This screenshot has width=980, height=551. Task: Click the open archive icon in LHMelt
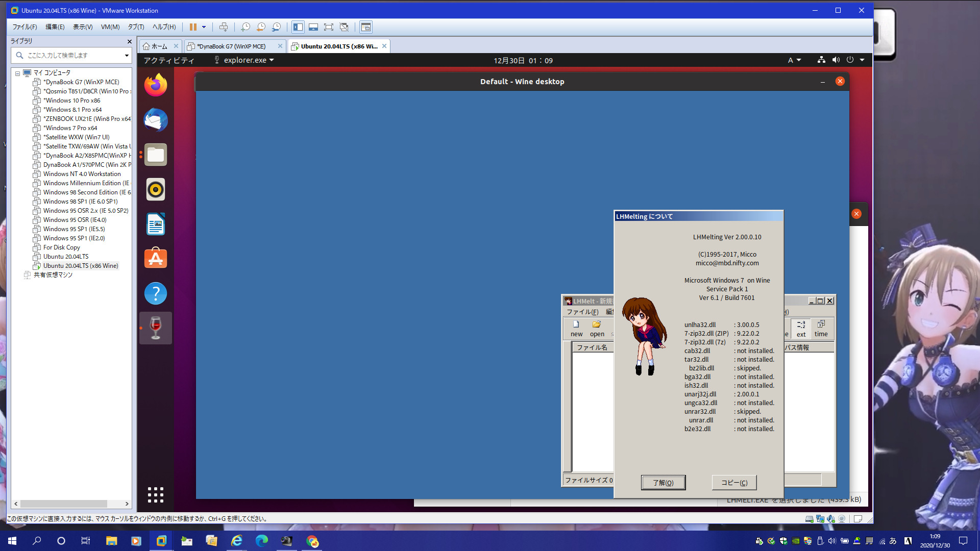[x=597, y=329]
